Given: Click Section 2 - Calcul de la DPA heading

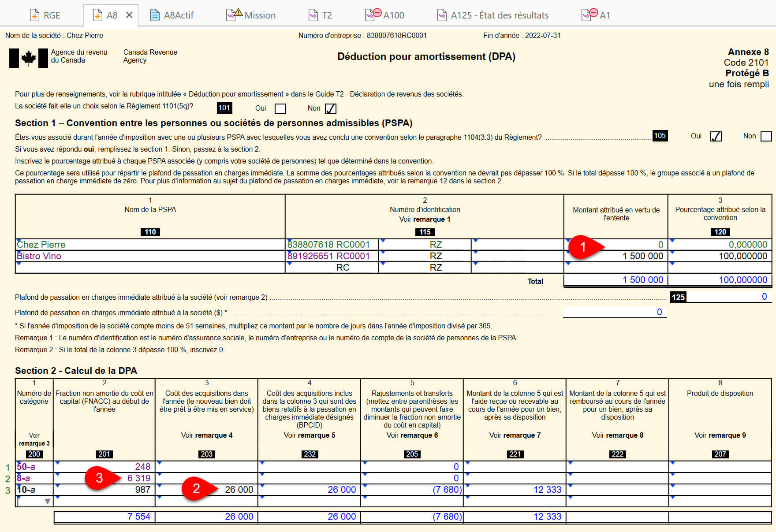Looking at the screenshot, I should pyautogui.click(x=76, y=371).
